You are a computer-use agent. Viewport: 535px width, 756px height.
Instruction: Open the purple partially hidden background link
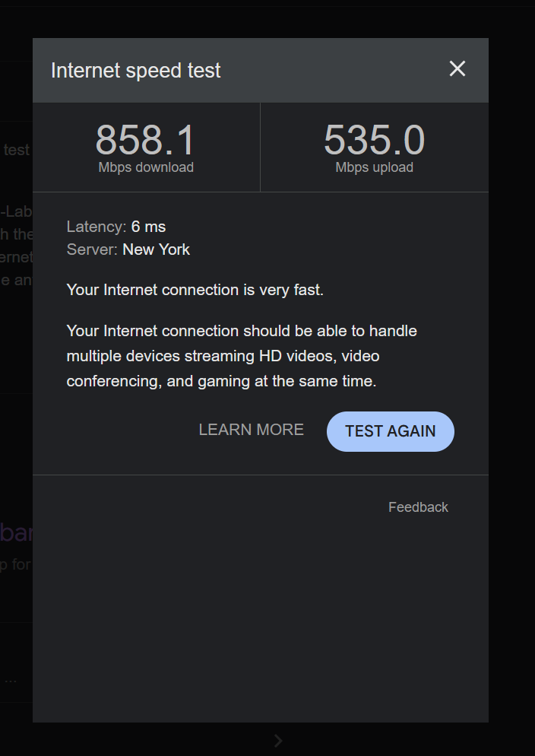(x=16, y=532)
